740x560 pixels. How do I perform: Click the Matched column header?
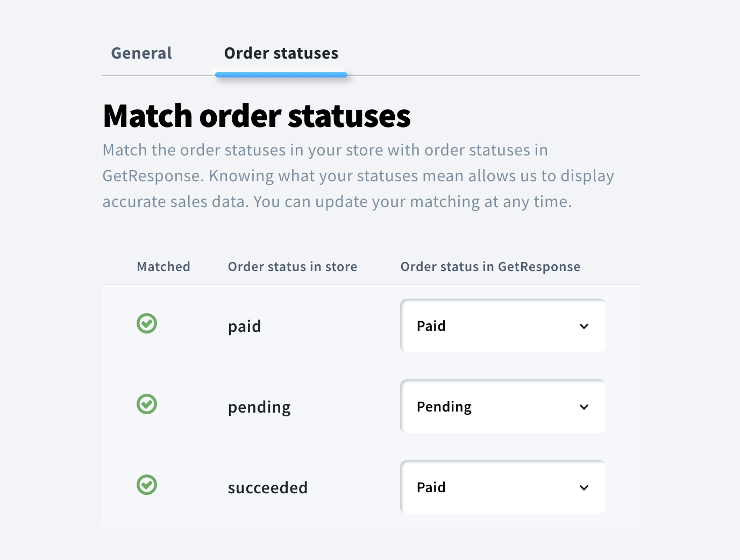tap(163, 267)
